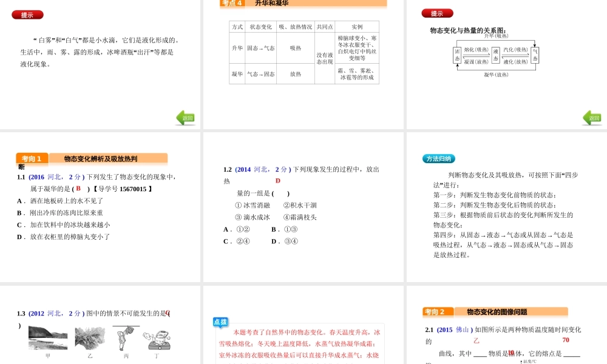The image size is (607, 364).
Task: Click the red 提示 badge above the 白雾 text
Action: 27,15
